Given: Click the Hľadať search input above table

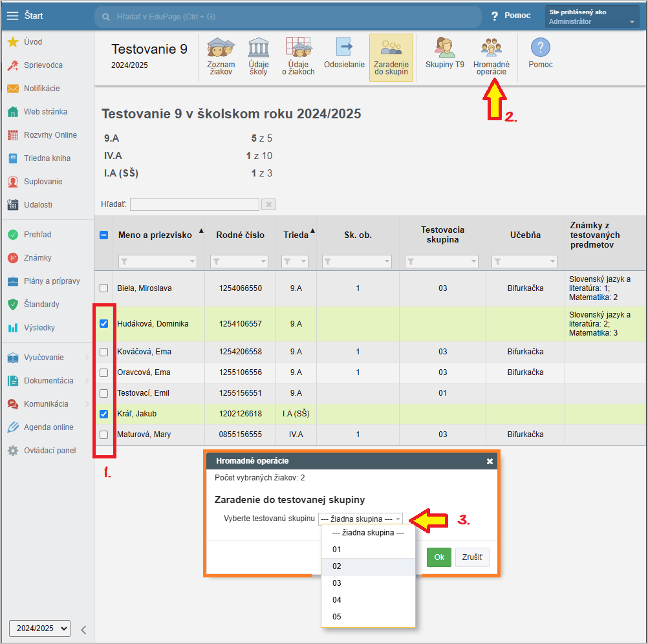Looking at the screenshot, I should point(194,204).
